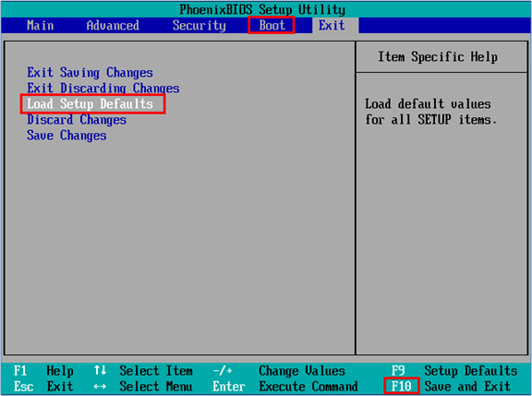Click the Change Values legend label
532x396 pixels.
coord(302,370)
